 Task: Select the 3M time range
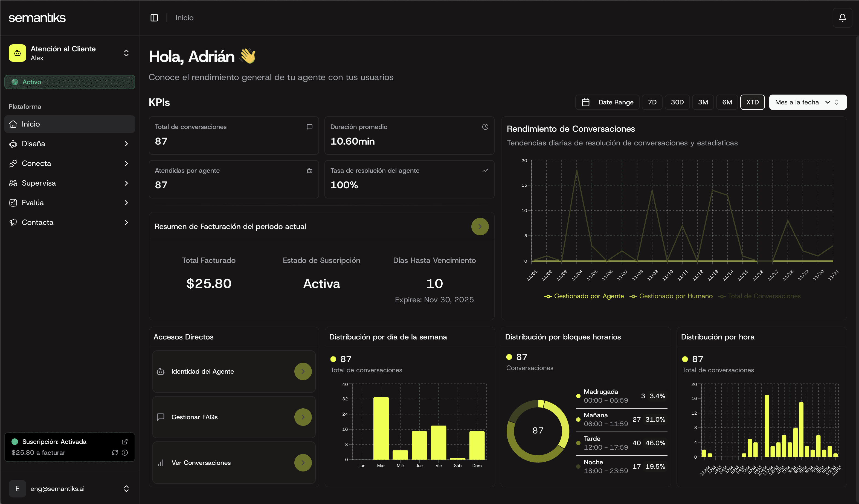click(703, 102)
